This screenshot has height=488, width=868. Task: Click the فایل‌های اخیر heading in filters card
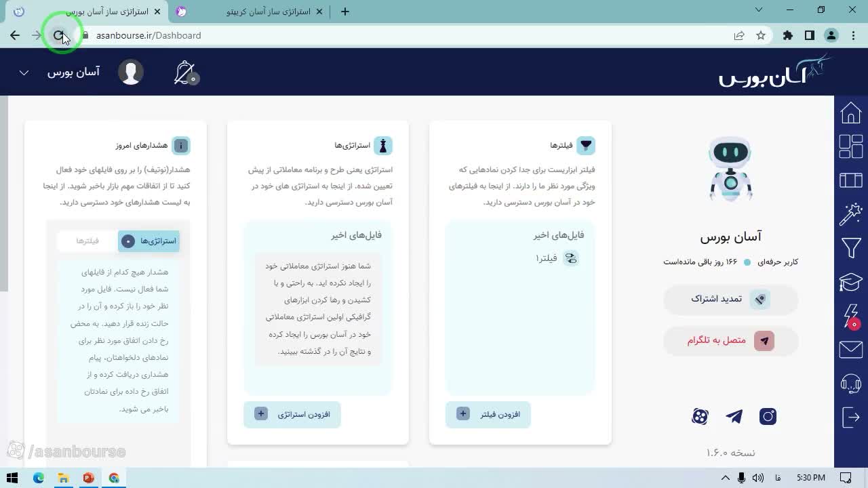(559, 235)
